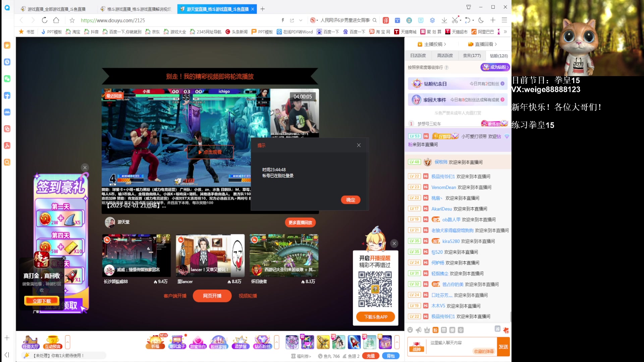
Task: Open the 造梦屋 icon
Action: point(240,342)
